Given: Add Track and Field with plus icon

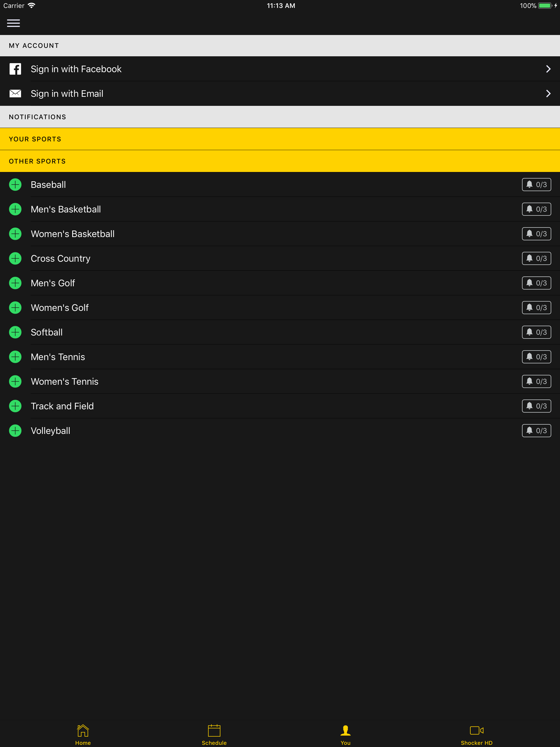Looking at the screenshot, I should tap(15, 406).
